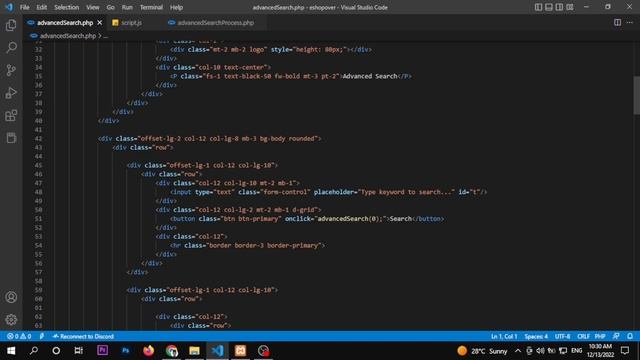Change file encoding via UTF-8

562,336
